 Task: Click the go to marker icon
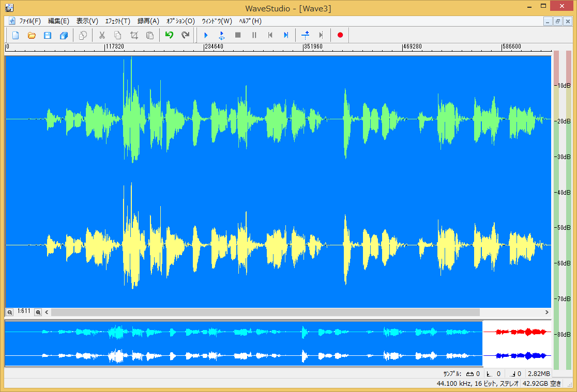click(x=321, y=35)
